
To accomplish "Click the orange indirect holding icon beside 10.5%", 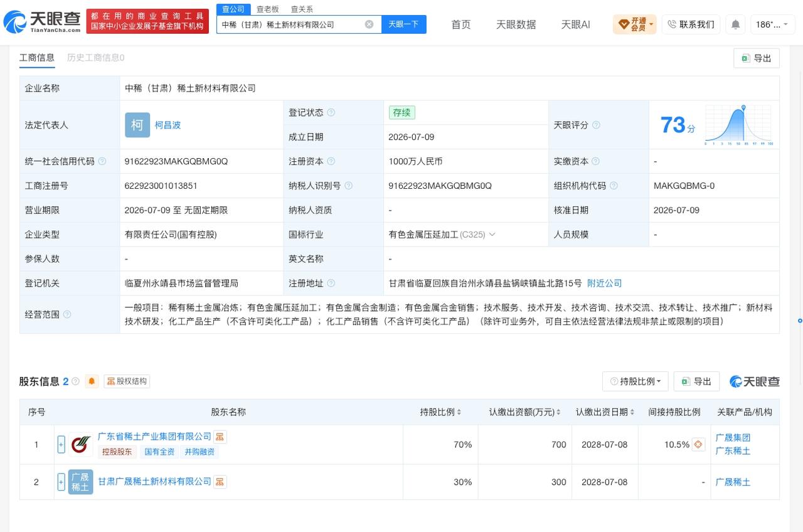I will [x=698, y=445].
